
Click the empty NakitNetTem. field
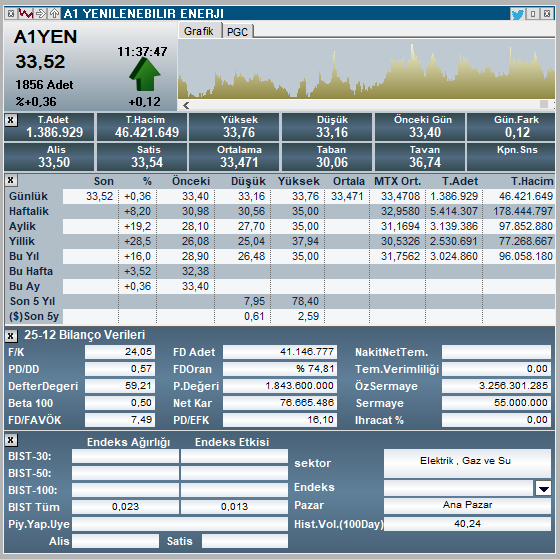click(x=496, y=352)
